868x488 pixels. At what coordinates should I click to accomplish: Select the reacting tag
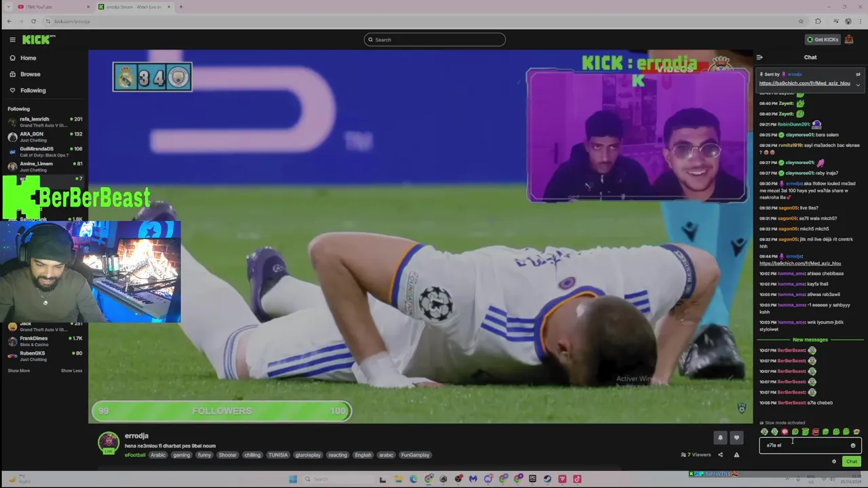338,455
